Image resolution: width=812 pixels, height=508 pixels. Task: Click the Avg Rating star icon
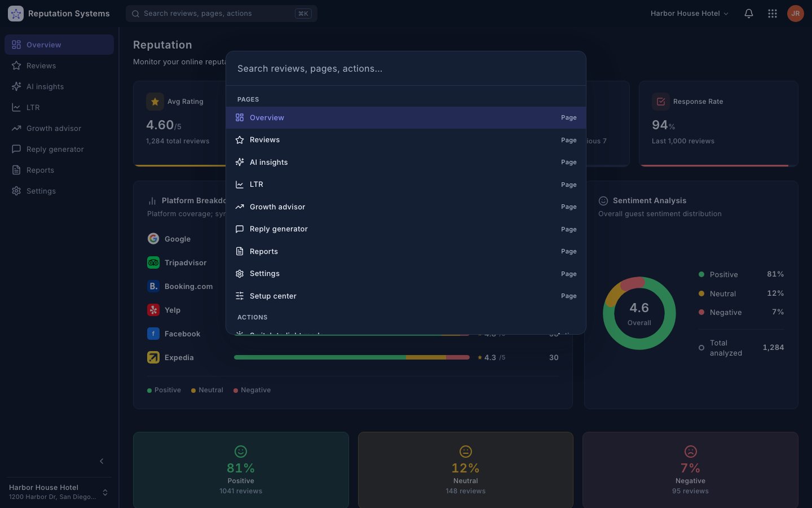coord(155,102)
